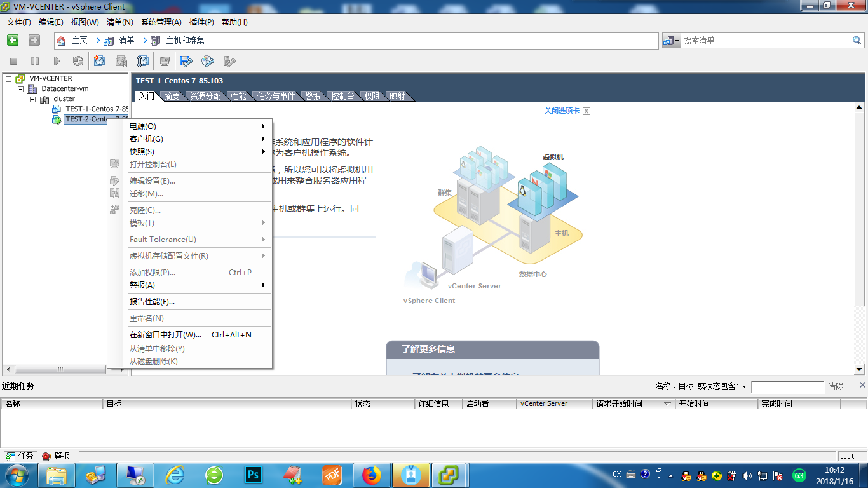This screenshot has height=488, width=868.
Task: Sort by 请求开始时间 column header
Action: coord(634,403)
